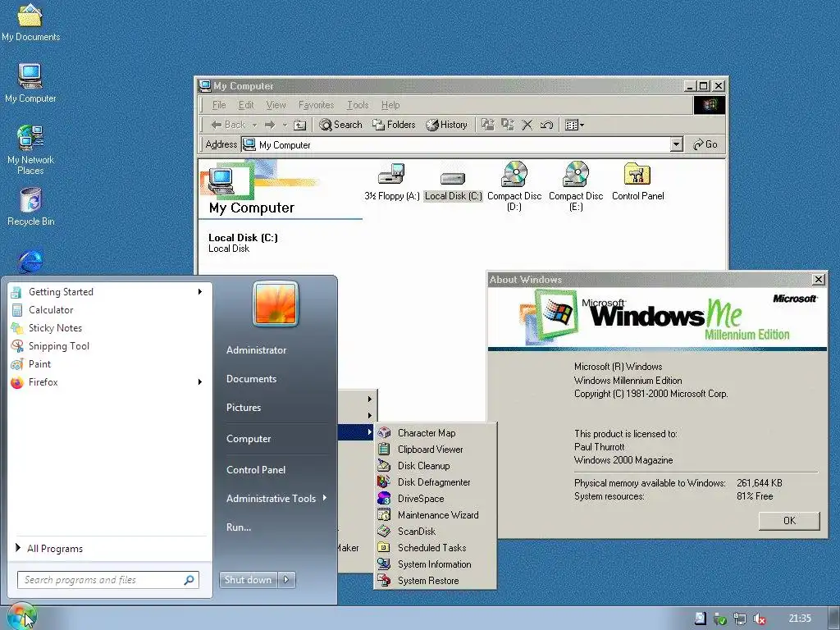Screen dimensions: 840x630
Task: Launch Internet Explorer desktop icon
Action: coord(30,261)
